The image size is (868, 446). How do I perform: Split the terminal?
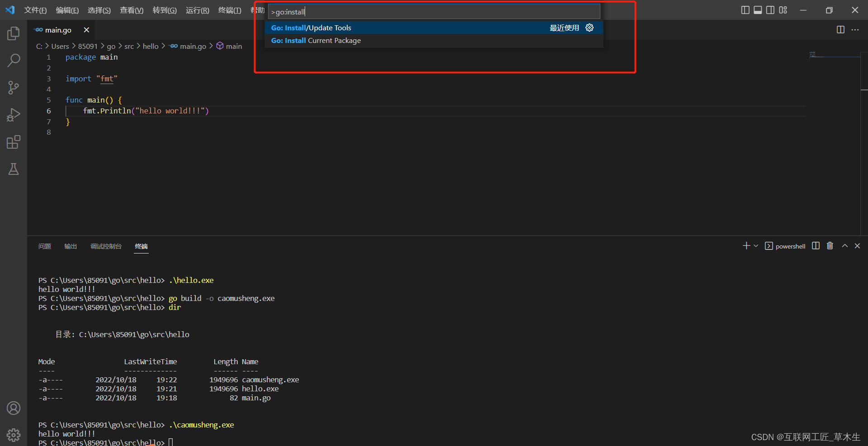tap(815, 245)
